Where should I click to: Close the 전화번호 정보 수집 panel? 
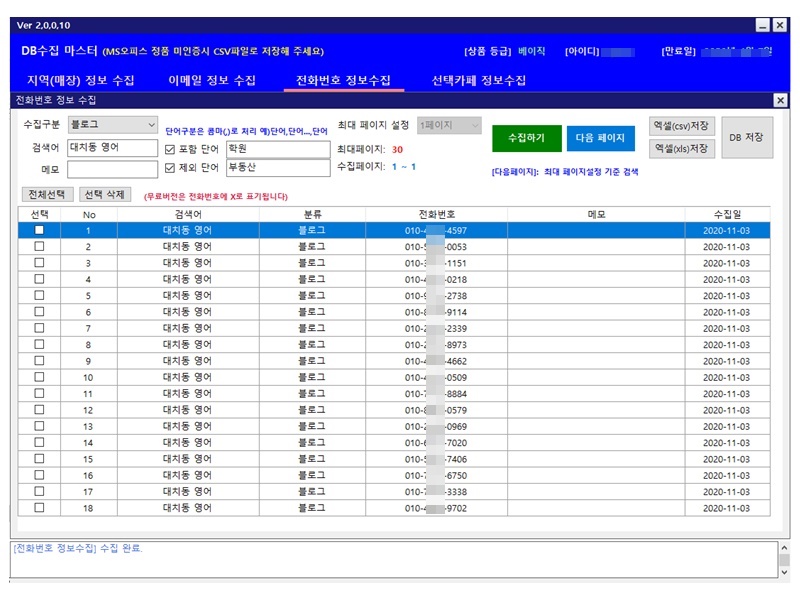780,100
